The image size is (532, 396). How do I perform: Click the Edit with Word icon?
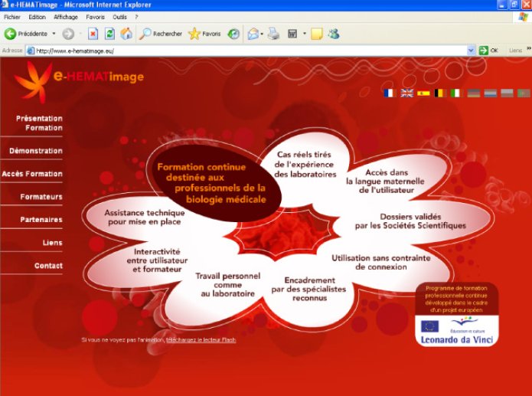pyautogui.click(x=292, y=34)
